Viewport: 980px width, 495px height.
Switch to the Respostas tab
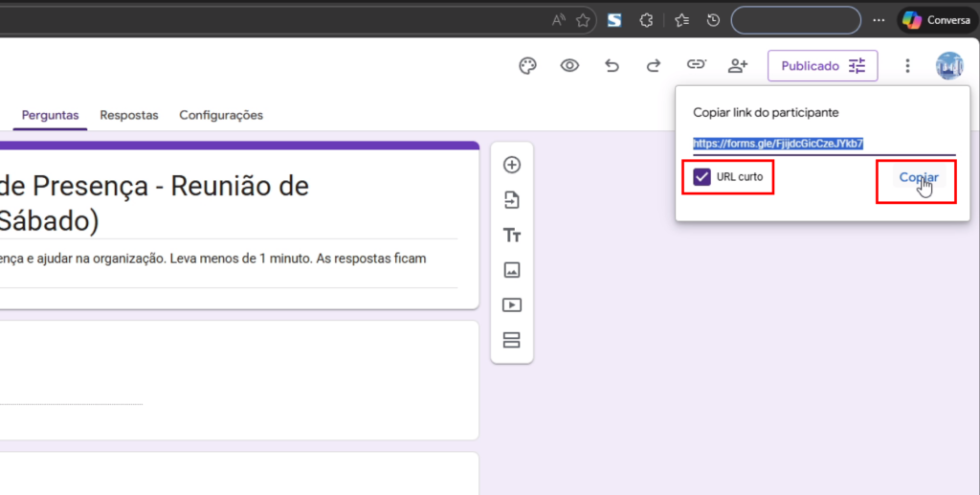pos(129,115)
